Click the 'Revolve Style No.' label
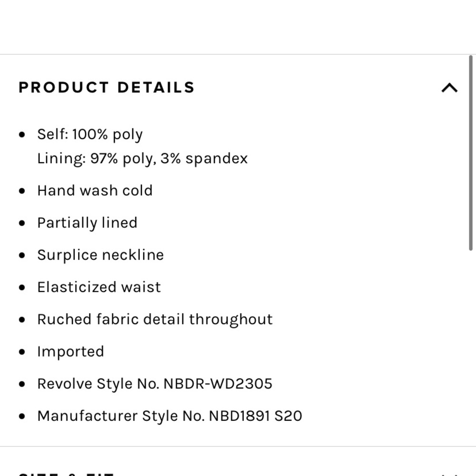 (98, 384)
